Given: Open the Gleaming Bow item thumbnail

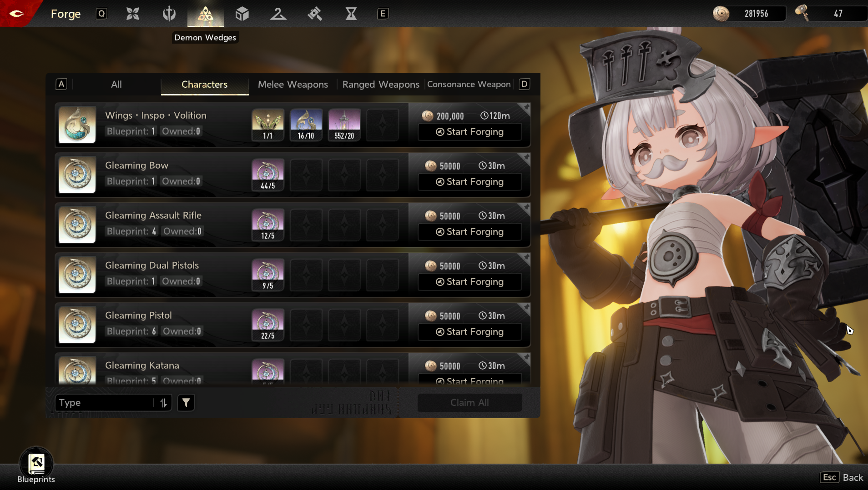Looking at the screenshot, I should coord(77,175).
